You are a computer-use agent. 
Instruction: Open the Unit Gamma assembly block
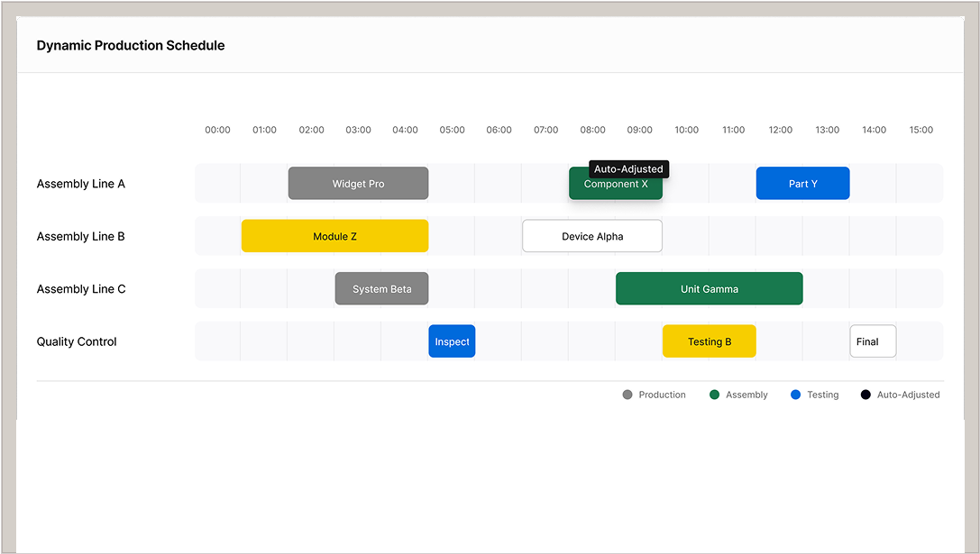coord(709,289)
